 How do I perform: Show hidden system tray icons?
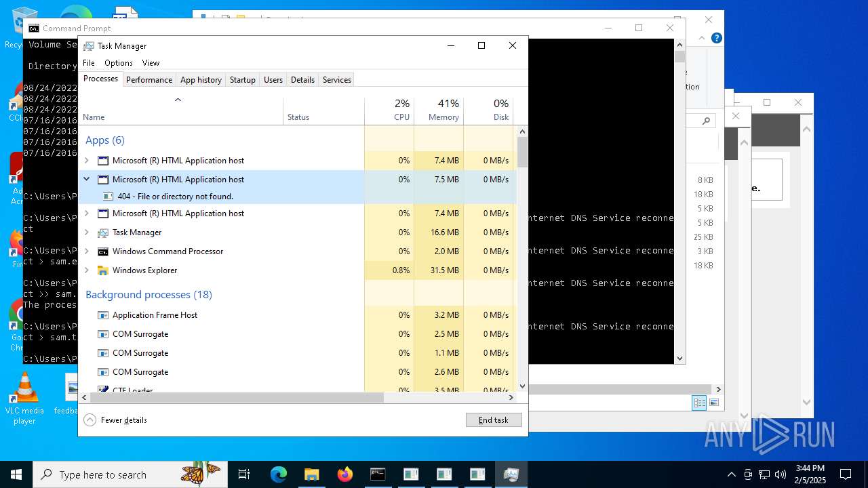731,474
